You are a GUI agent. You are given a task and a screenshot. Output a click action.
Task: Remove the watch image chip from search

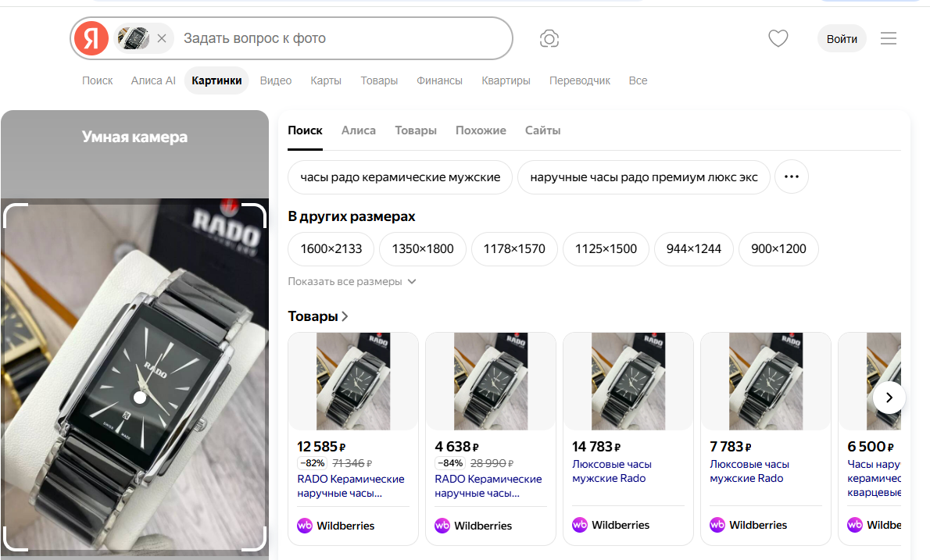point(161,38)
